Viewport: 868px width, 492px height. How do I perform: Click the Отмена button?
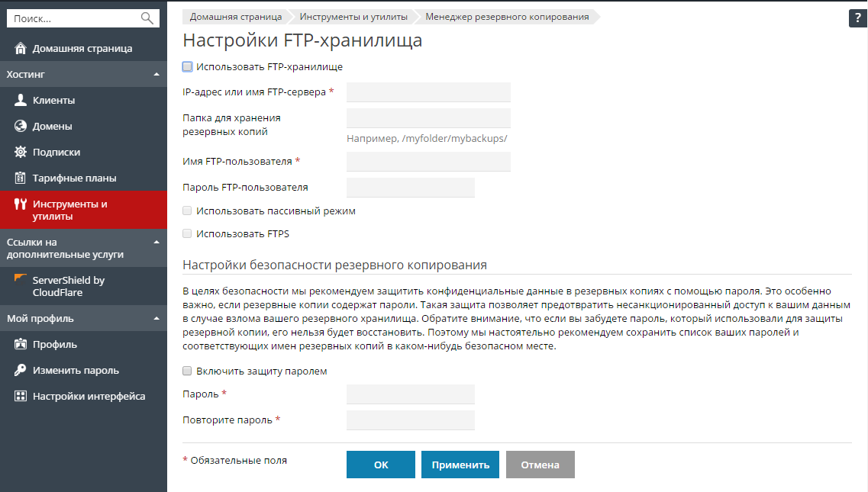(x=540, y=465)
